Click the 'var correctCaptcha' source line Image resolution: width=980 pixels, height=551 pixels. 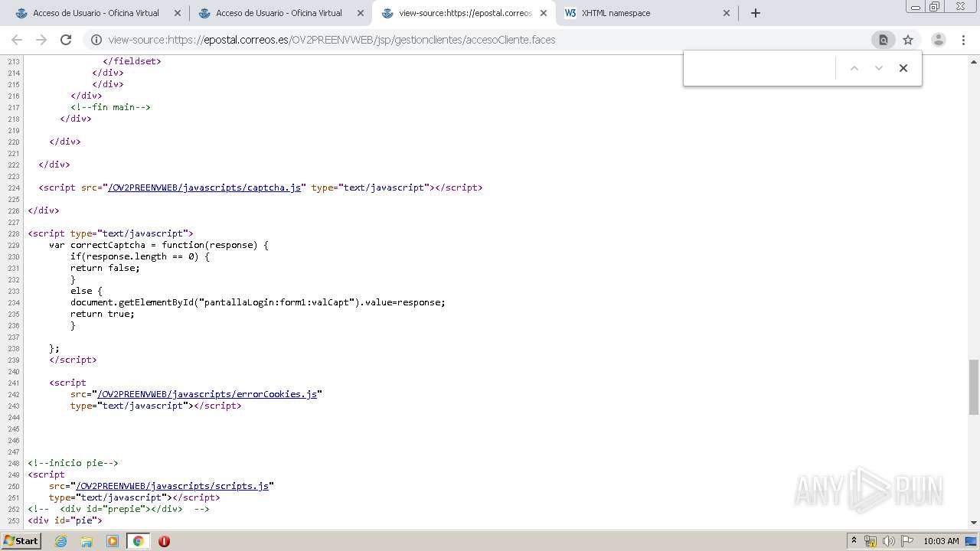pyautogui.click(x=159, y=245)
